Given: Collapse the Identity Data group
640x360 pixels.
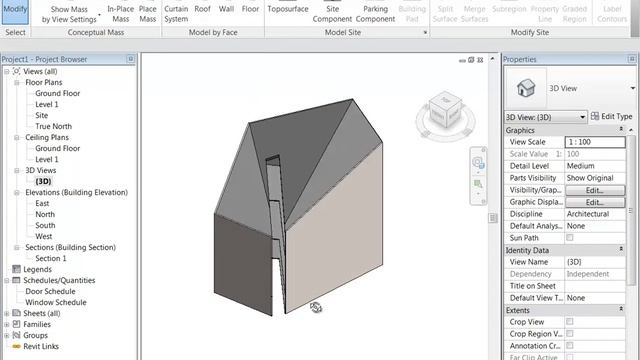Looking at the screenshot, I should click(621, 249).
